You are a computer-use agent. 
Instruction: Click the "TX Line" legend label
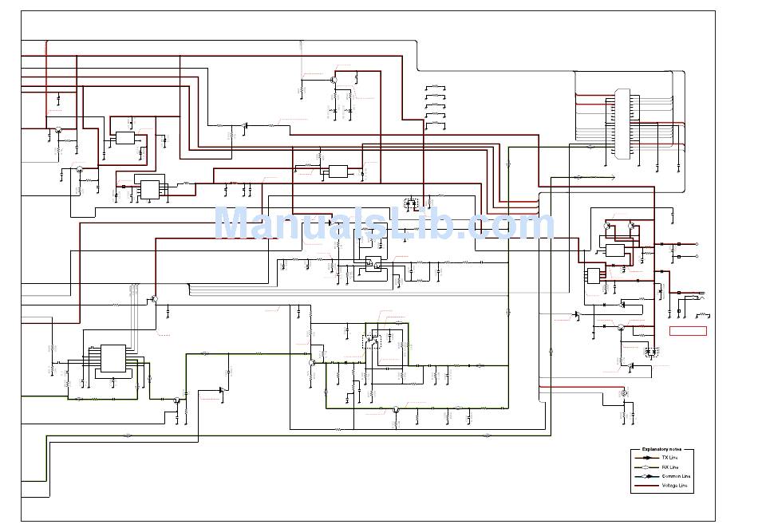coord(670,458)
